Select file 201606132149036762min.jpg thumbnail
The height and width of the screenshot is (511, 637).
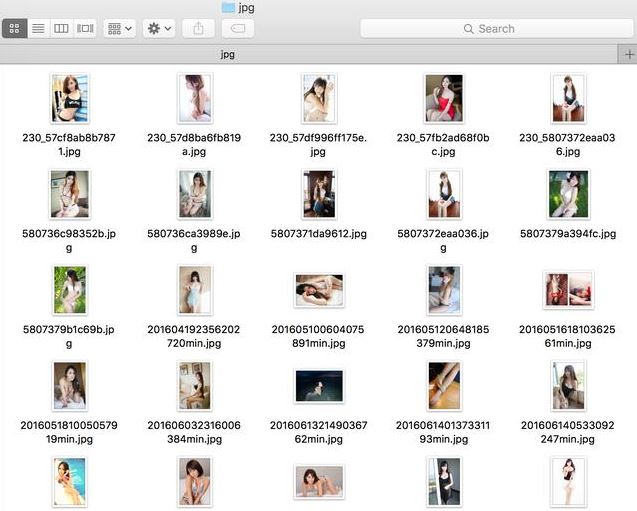pos(319,386)
